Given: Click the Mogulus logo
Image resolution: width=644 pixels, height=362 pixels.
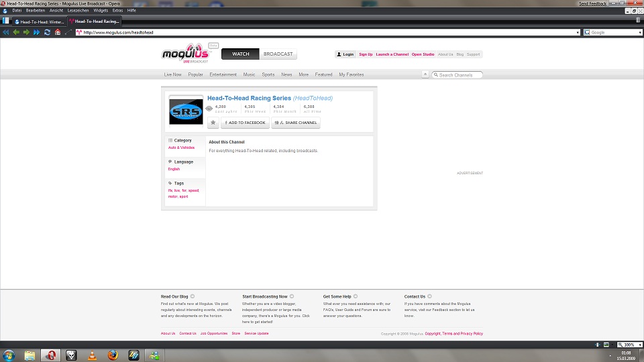Looking at the screenshot, I should tap(186, 54).
